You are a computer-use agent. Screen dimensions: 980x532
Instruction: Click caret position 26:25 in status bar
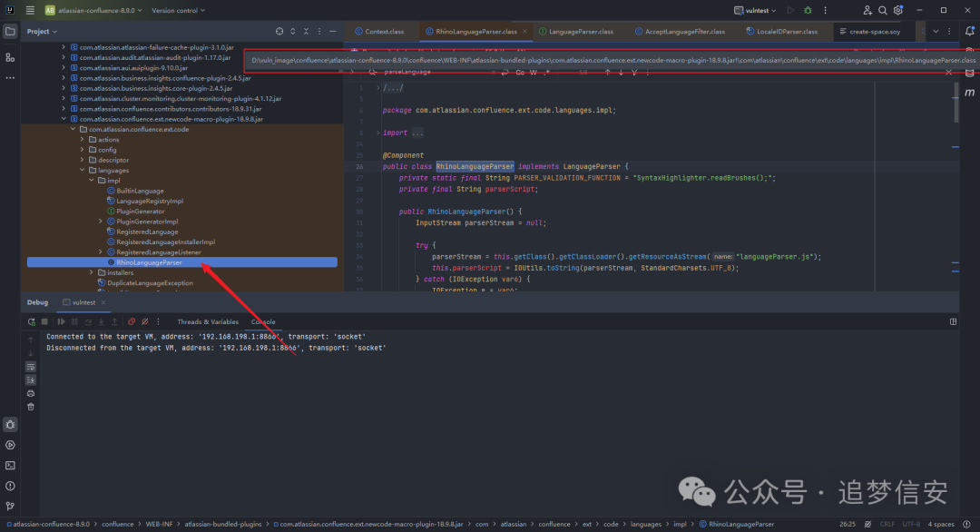pyautogui.click(x=848, y=525)
